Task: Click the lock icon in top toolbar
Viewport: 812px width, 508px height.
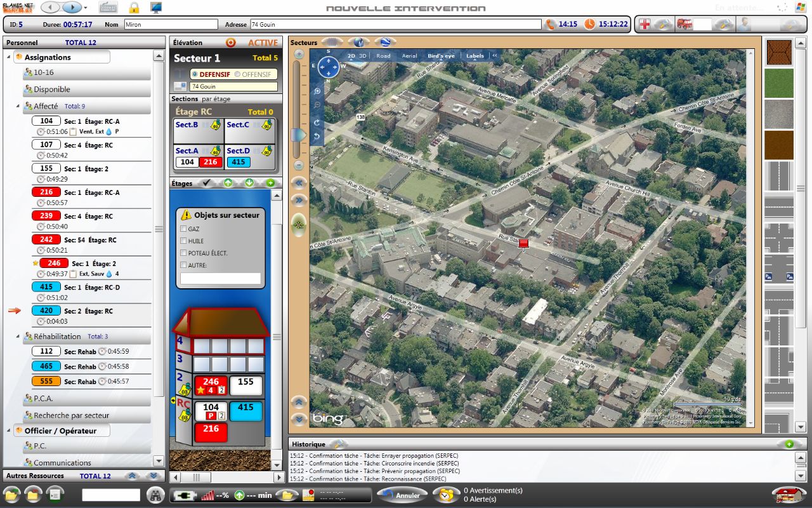Action: coord(134,8)
